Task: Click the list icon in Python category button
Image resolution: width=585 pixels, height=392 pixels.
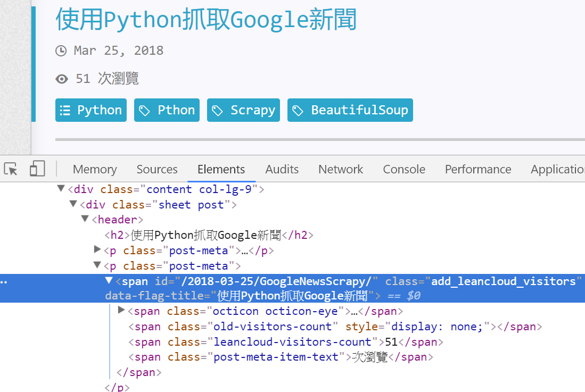Action: click(x=65, y=110)
